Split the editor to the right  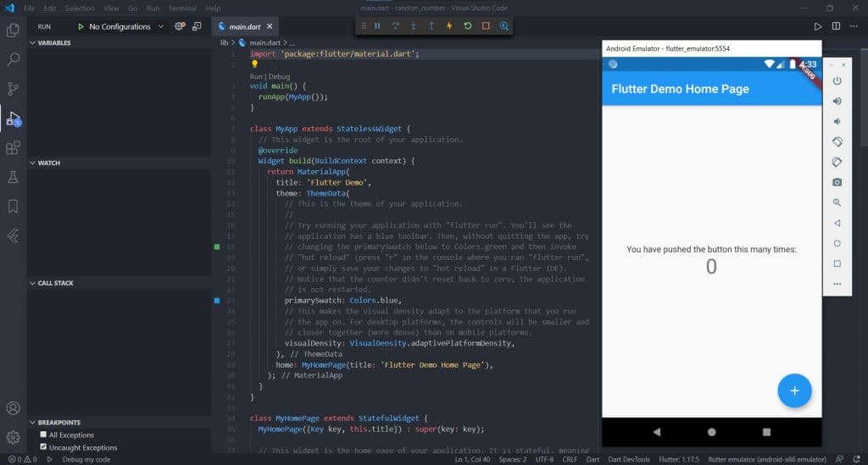coord(836,26)
